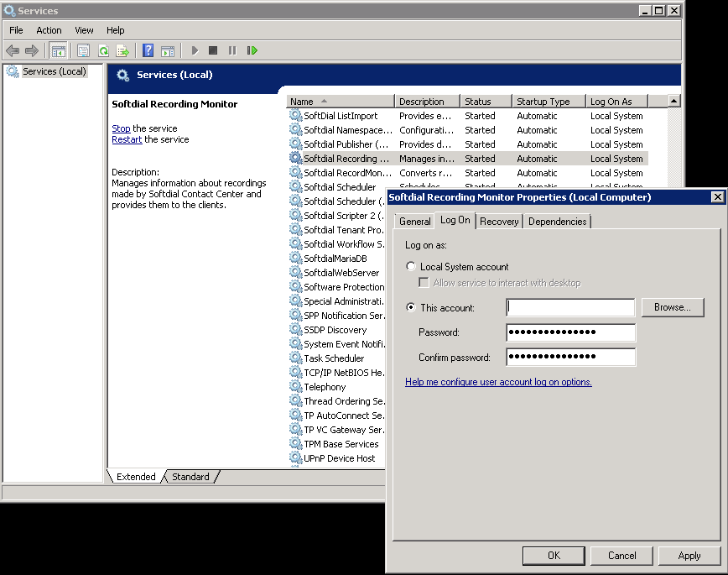Image resolution: width=728 pixels, height=575 pixels.
Task: Click the Export List toolbar icon
Action: point(122,50)
